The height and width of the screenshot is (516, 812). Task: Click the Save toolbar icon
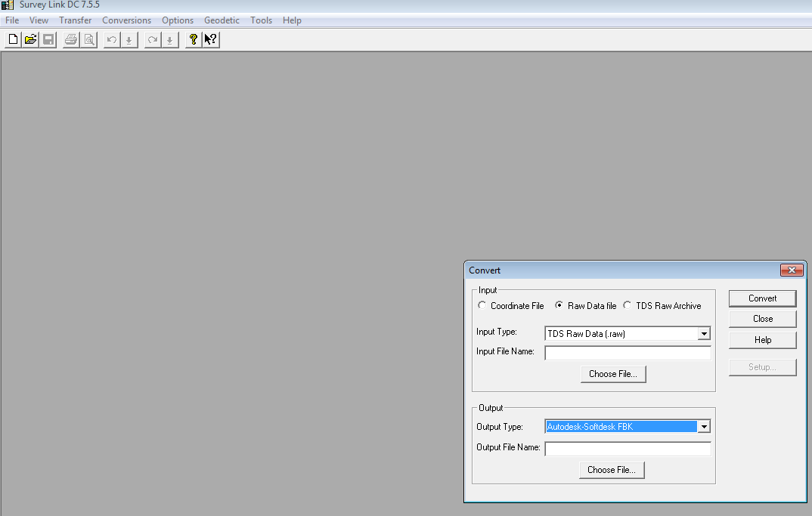[x=48, y=39]
